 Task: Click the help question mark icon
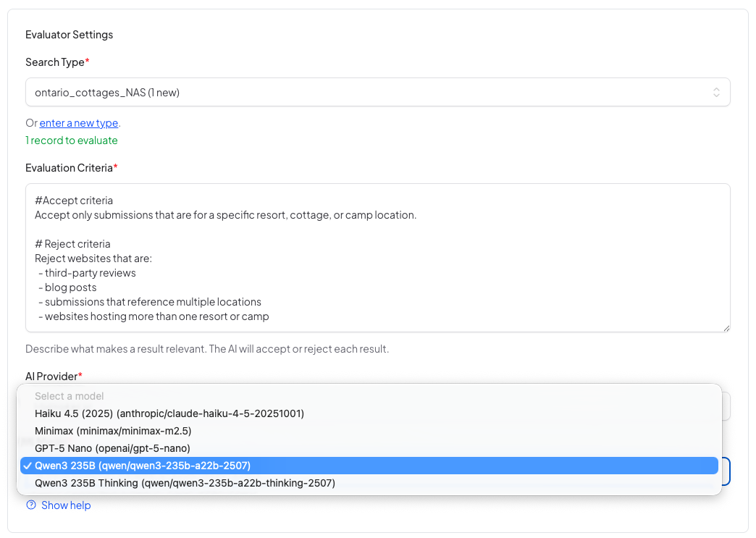(x=31, y=505)
